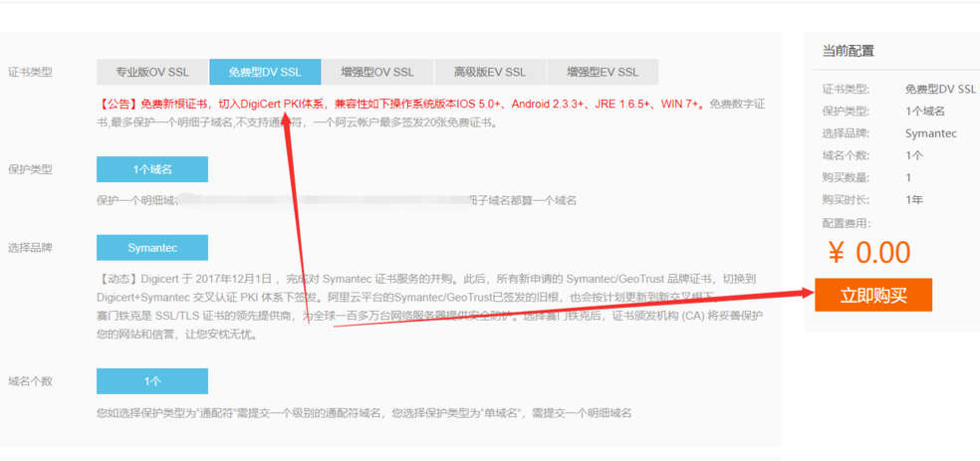Click the wildcard domain hint under 域名个数
The image size is (980, 461).
(365, 413)
